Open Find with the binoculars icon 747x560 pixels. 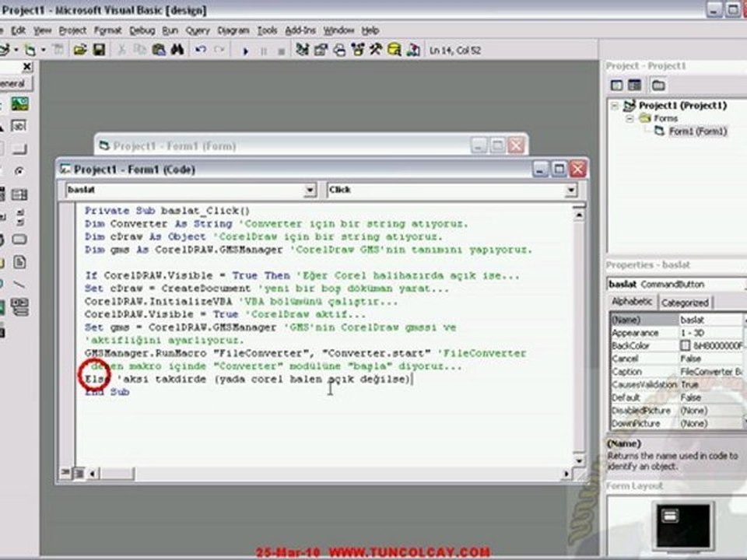click(x=177, y=50)
